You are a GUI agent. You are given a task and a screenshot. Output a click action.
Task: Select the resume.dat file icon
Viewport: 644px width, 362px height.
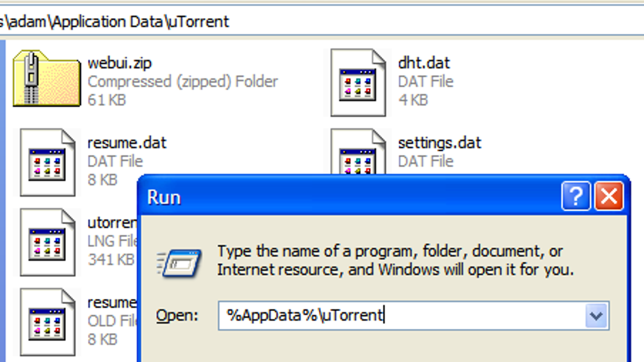[47, 162]
